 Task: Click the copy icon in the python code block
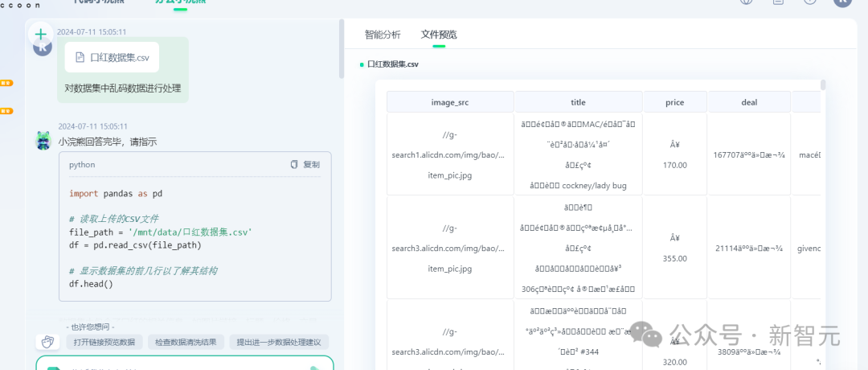point(294,165)
